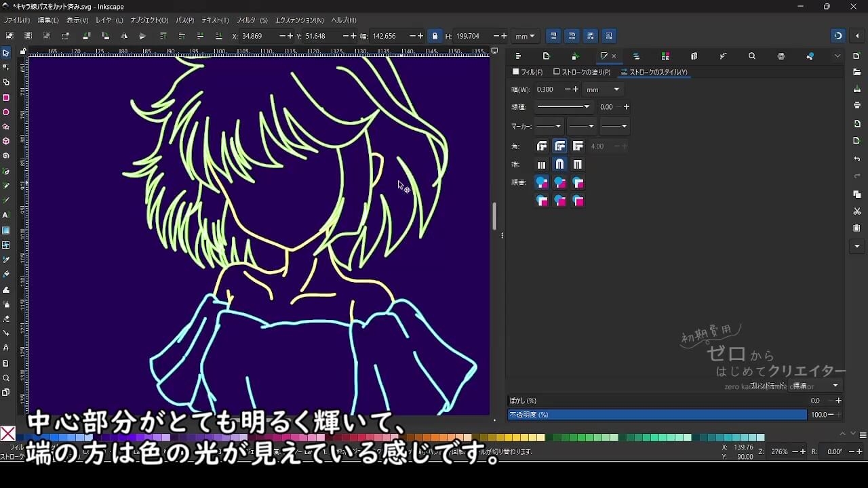Open the mm units dropdown for stroke width
This screenshot has width=868, height=488.
[603, 89]
